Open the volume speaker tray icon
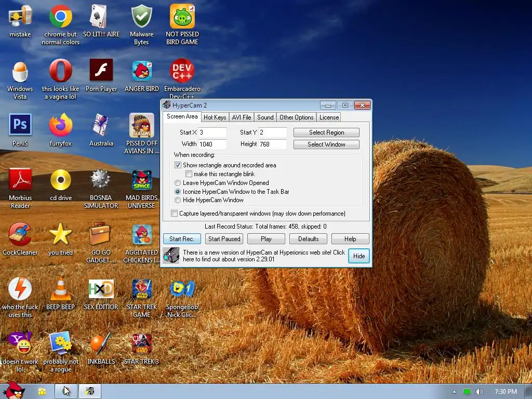Screen dimensions: 532x399 click(x=480, y=392)
